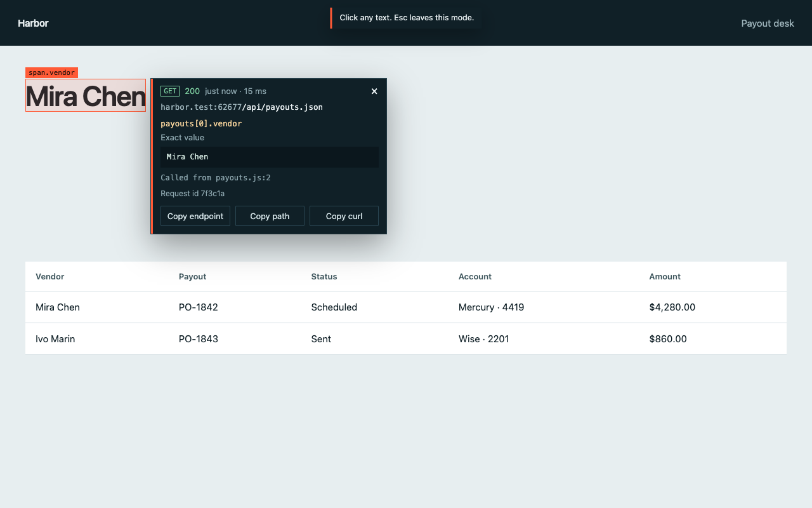Click the Scheduled status cell
The height and width of the screenshot is (508, 812).
point(334,307)
